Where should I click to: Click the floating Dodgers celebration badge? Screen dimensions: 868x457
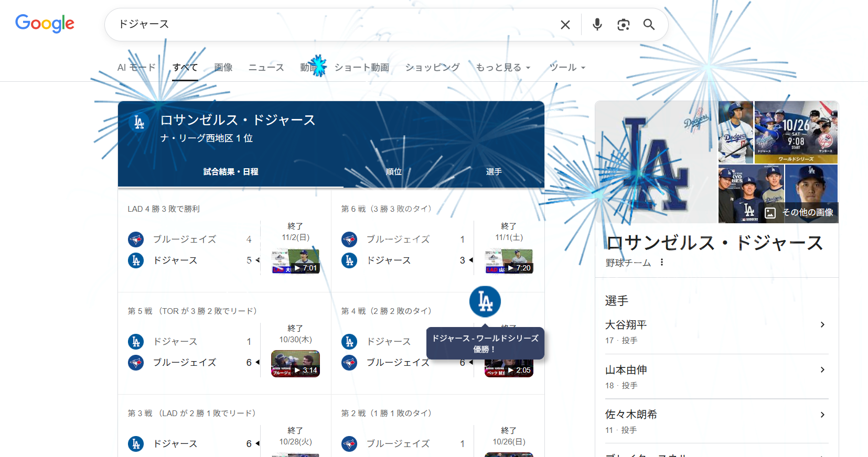tap(485, 302)
